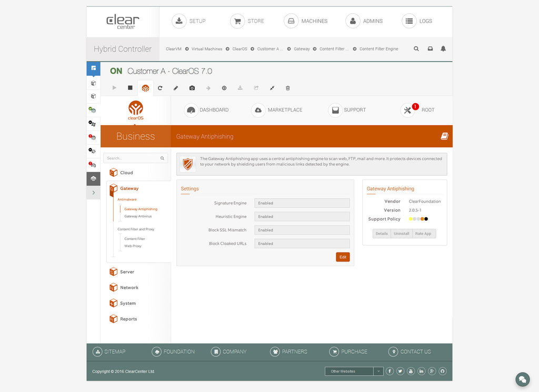Click the Content Filter Engine breadcrumb
Image resolution: width=539 pixels, height=392 pixels.
(x=379, y=49)
